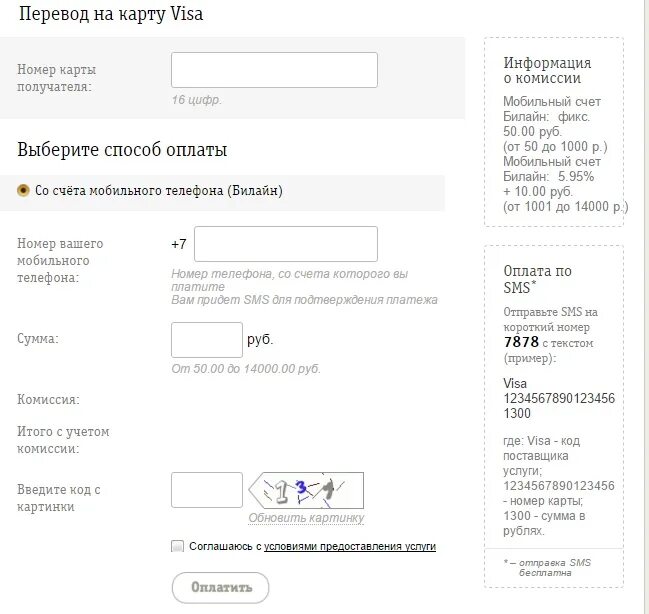The height and width of the screenshot is (614, 649).
Task: Open the условиями предоставления услуги link
Action: [350, 547]
